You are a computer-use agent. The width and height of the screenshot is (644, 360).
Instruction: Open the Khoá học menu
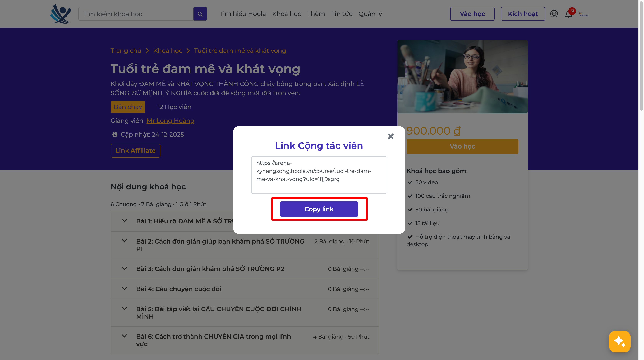click(287, 14)
